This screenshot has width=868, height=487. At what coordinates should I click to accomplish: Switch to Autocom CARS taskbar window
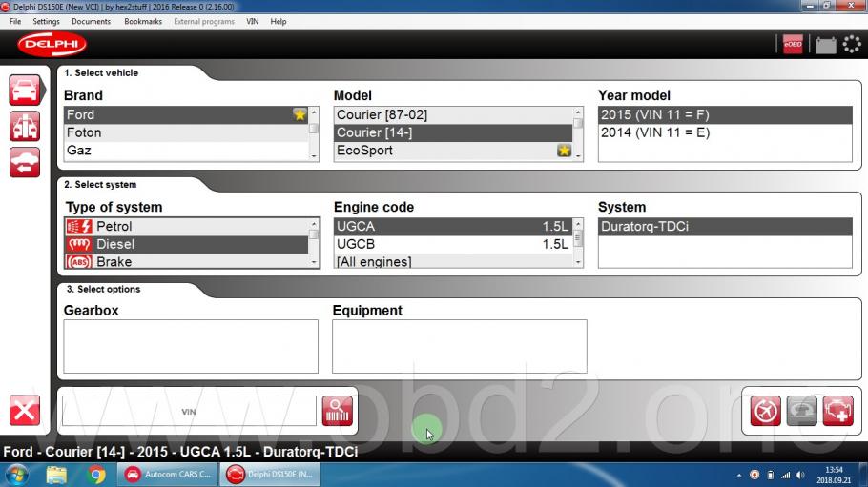[x=168, y=475]
